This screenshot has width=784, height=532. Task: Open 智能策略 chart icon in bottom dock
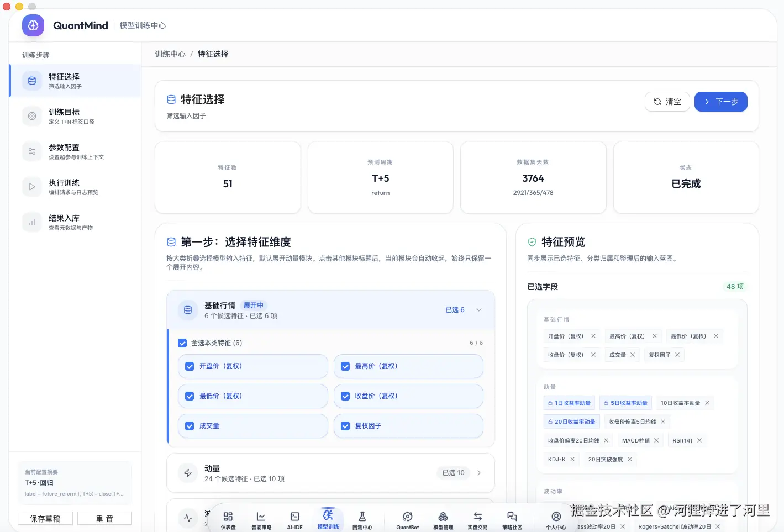click(261, 517)
